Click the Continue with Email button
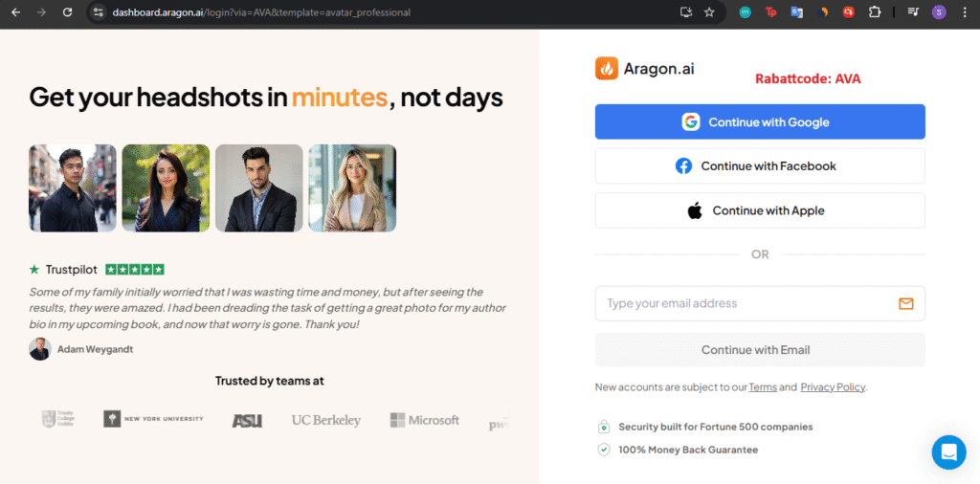This screenshot has height=484, width=980. click(760, 350)
